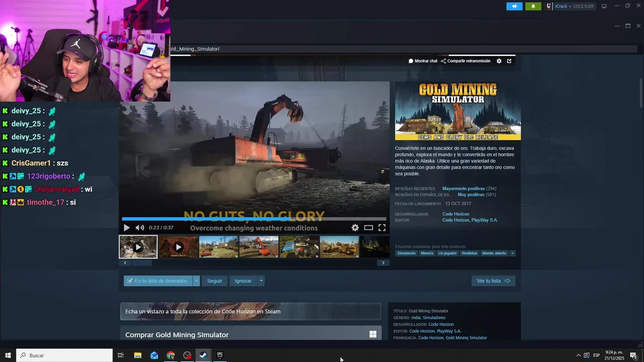Toggle theater mode on the trailer

pos(369,228)
